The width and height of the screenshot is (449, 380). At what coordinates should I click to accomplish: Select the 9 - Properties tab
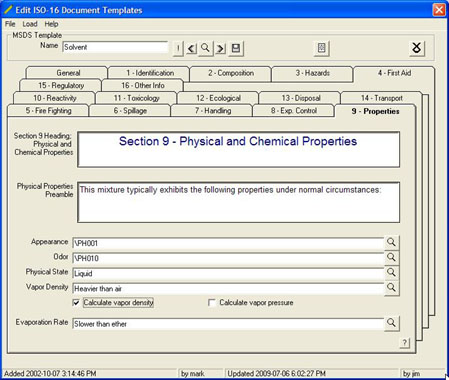pos(375,111)
